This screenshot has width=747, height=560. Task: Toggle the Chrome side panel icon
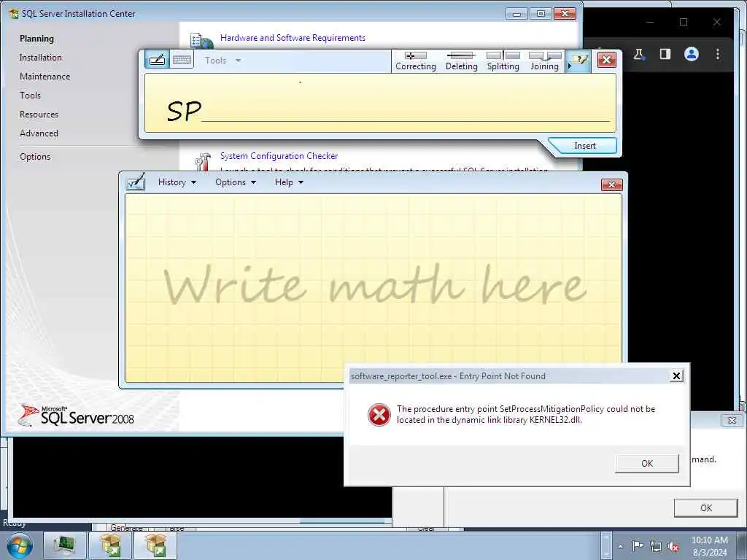pyautogui.click(x=665, y=54)
